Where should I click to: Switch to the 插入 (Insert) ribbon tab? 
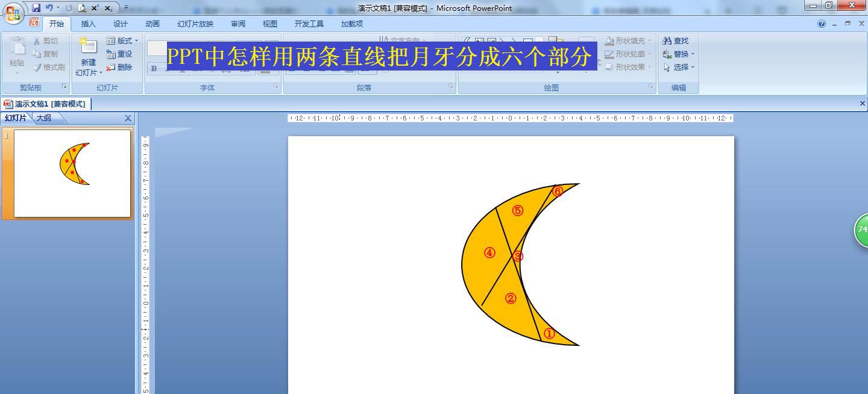point(88,23)
